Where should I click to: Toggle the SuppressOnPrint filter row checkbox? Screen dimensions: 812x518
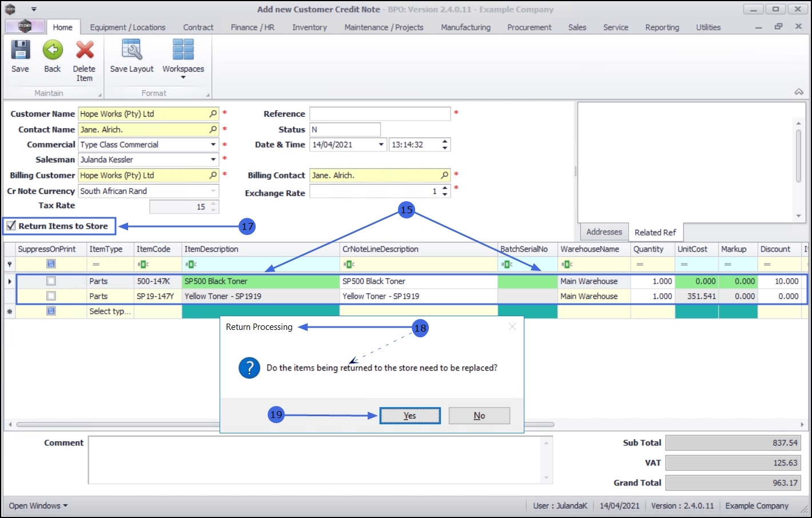click(x=51, y=264)
